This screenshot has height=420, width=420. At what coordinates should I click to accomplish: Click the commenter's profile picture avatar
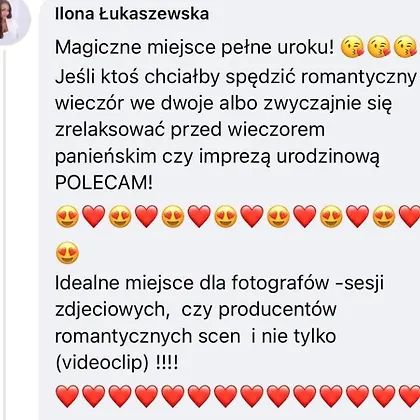point(13,21)
